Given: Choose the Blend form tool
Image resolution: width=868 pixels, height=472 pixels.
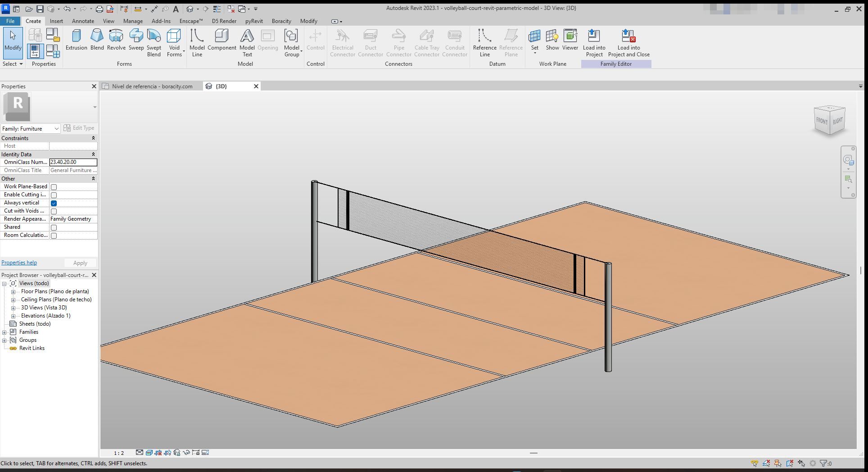Looking at the screenshot, I should pyautogui.click(x=97, y=41).
